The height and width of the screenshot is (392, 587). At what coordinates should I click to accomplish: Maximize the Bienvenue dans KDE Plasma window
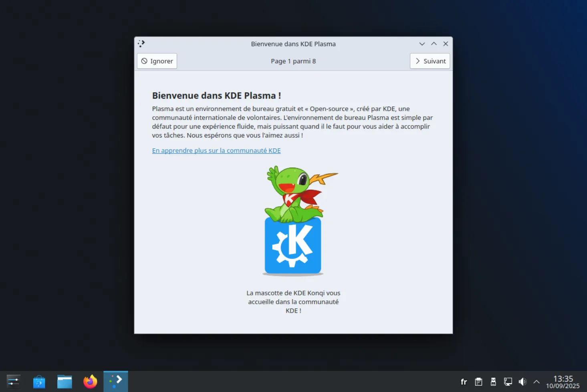click(x=434, y=44)
